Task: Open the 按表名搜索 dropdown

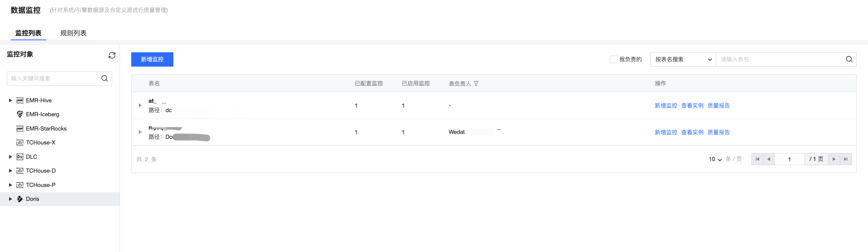Action: pyautogui.click(x=683, y=59)
